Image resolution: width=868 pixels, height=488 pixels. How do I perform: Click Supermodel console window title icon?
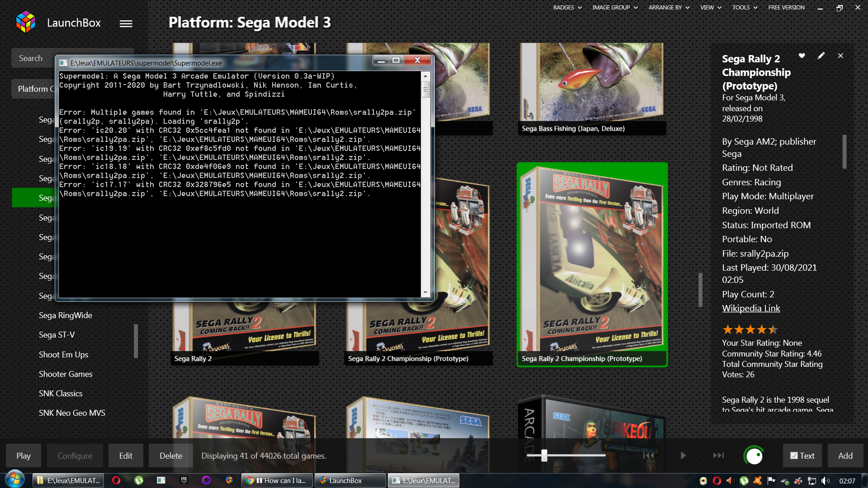(64, 63)
